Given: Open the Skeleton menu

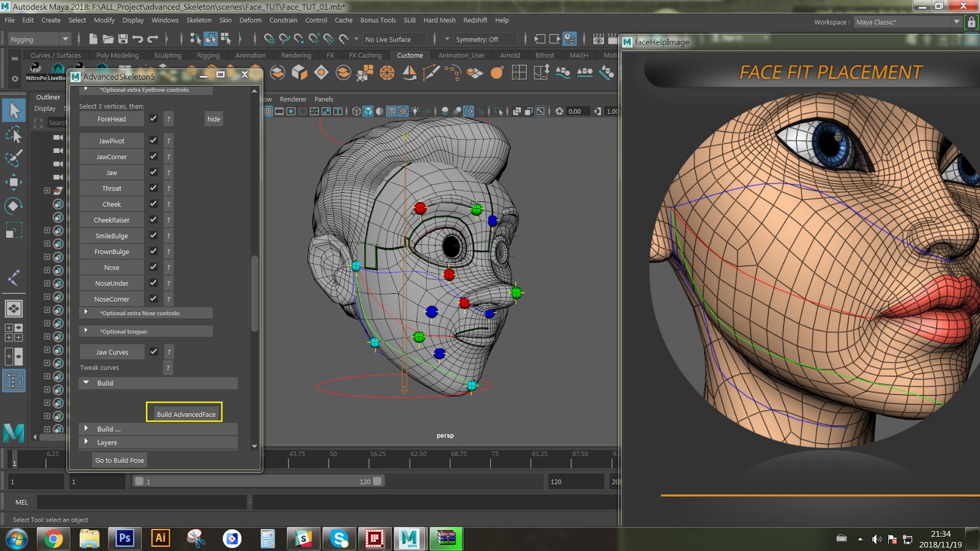Looking at the screenshot, I should pyautogui.click(x=198, y=20).
